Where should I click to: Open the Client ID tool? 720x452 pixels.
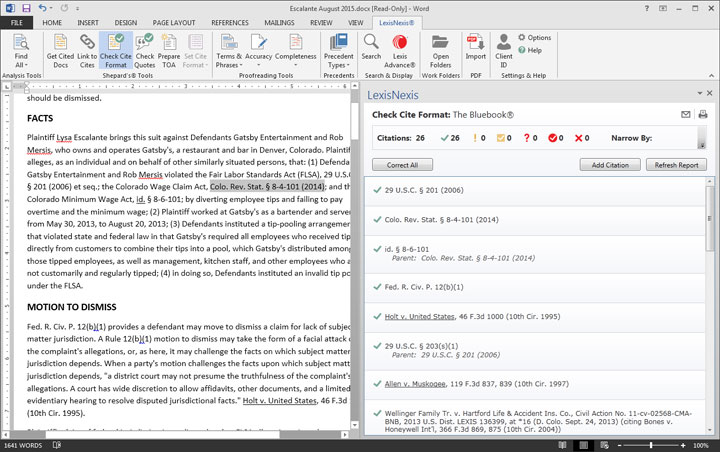(504, 51)
